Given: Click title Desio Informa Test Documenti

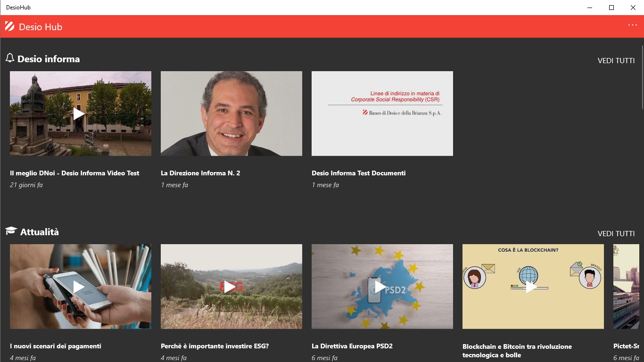Looking at the screenshot, I should (358, 173).
